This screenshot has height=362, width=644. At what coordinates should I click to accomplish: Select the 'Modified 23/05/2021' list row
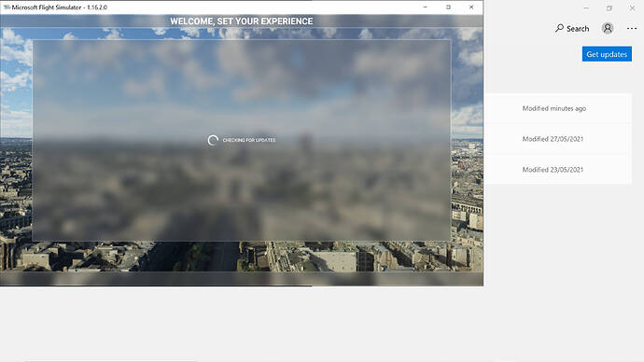[558, 169]
